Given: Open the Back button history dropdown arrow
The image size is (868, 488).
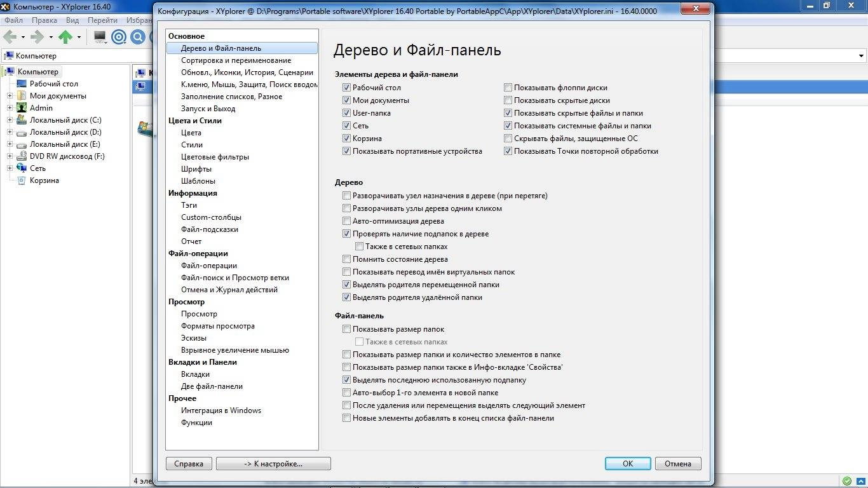Looking at the screenshot, I should pyautogui.click(x=24, y=37).
